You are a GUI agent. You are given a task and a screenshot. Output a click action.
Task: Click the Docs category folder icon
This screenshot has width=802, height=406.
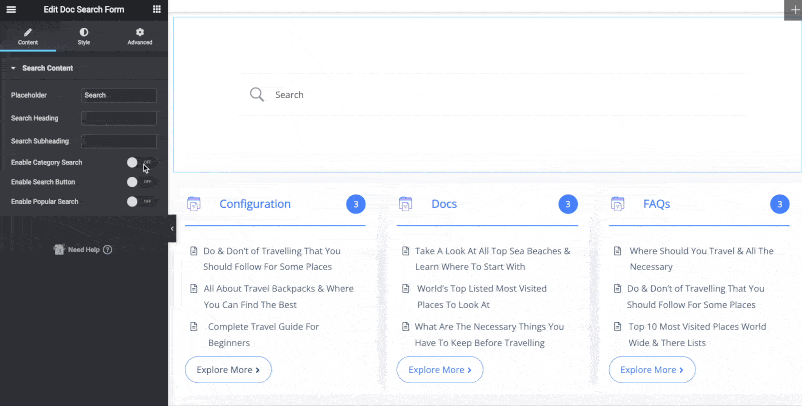(406, 204)
